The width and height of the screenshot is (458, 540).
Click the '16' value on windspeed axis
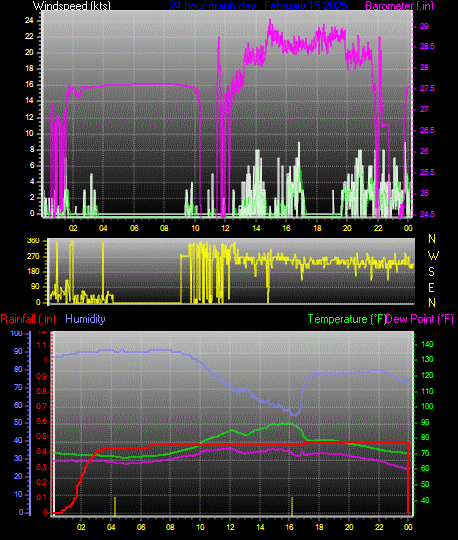[x=29, y=85]
